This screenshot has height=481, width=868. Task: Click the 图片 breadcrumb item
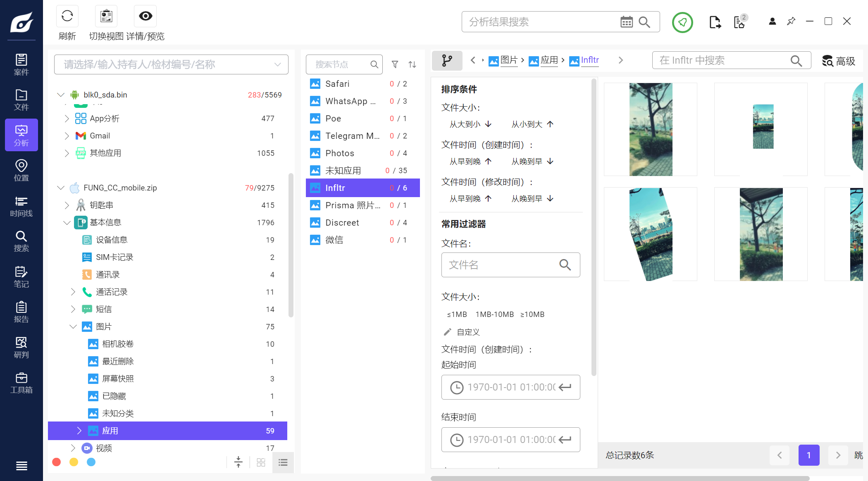(508, 60)
